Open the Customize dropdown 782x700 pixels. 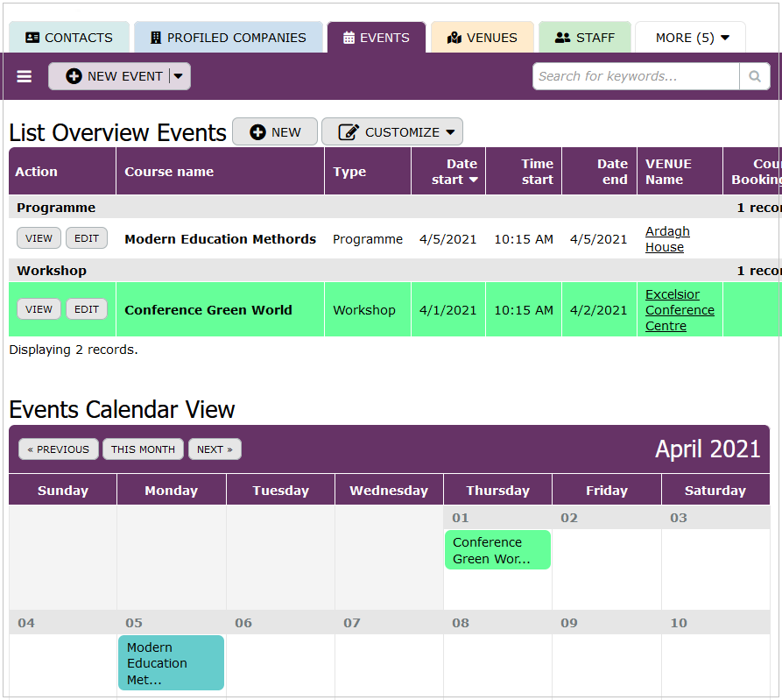pyautogui.click(x=392, y=132)
